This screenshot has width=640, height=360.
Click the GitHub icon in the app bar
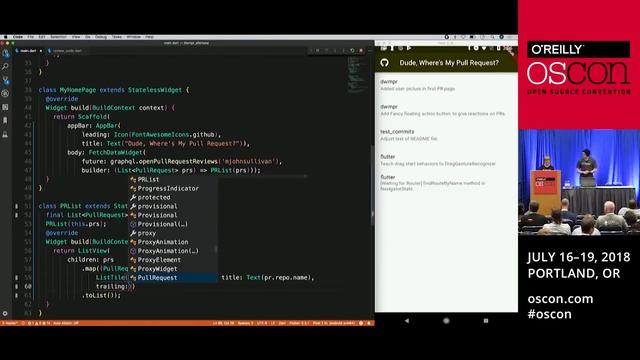(x=384, y=63)
